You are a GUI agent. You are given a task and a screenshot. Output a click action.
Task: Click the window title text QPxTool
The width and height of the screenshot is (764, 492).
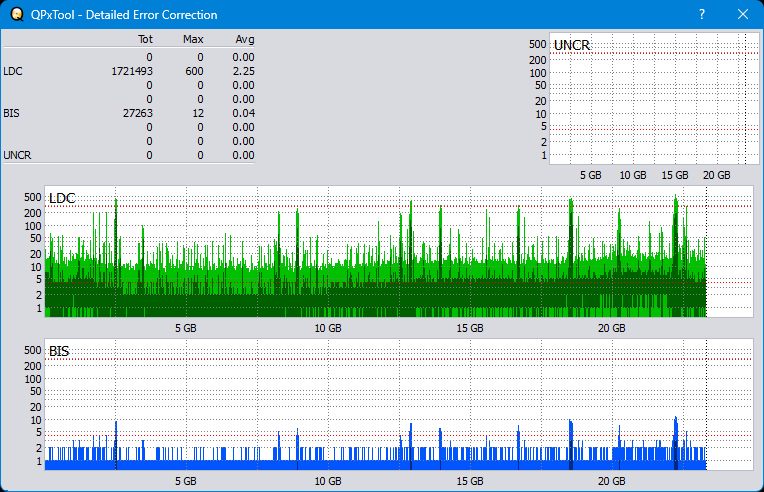coord(53,15)
